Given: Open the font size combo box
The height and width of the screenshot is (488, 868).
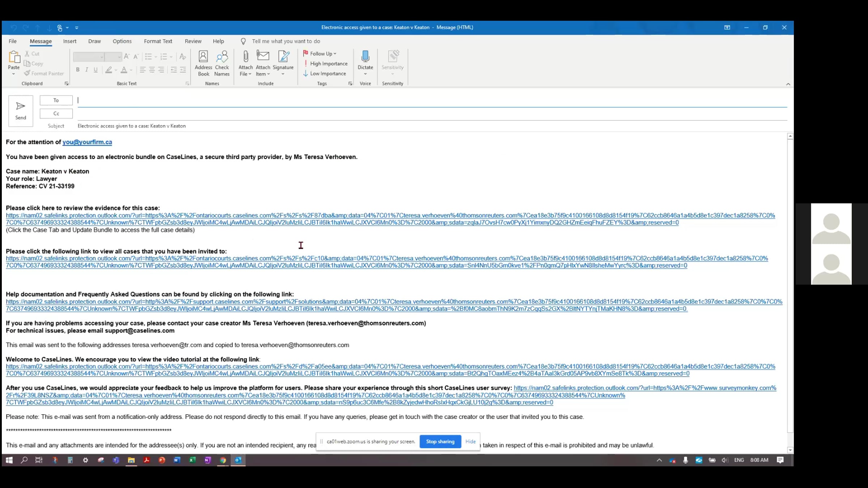Looking at the screenshot, I should point(114,57).
